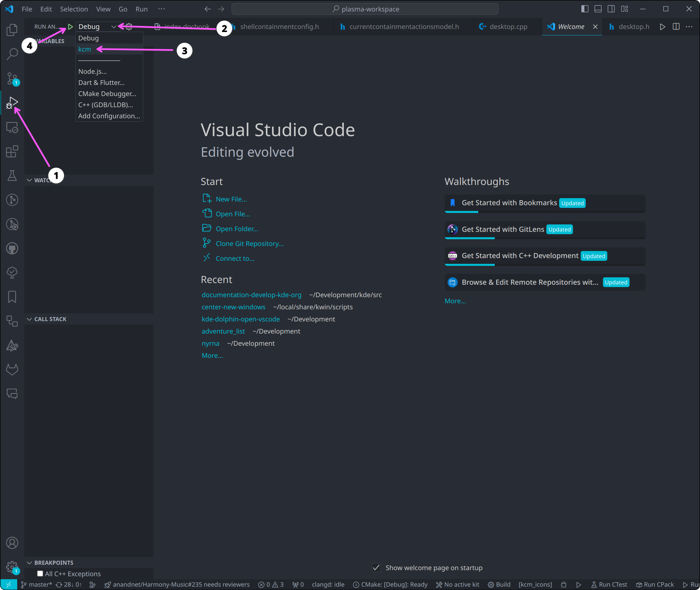
Task: Open the Testing flask icon
Action: [12, 176]
